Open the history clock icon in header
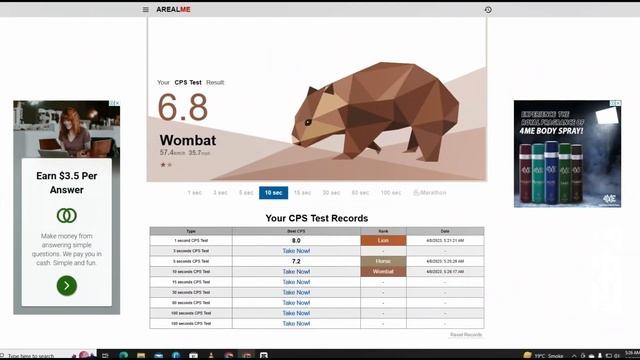 pos(488,9)
